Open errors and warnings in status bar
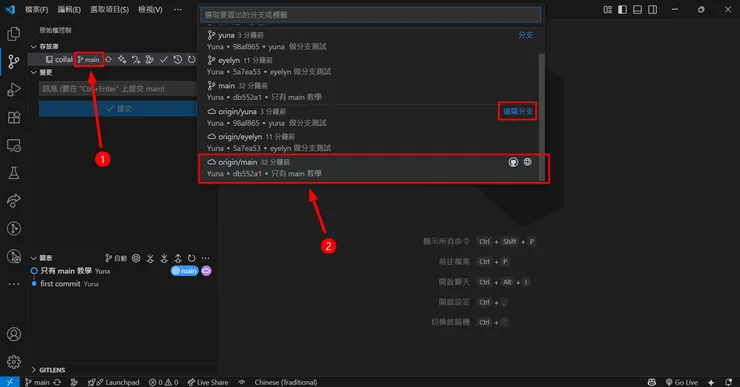The image size is (740, 387). click(163, 382)
